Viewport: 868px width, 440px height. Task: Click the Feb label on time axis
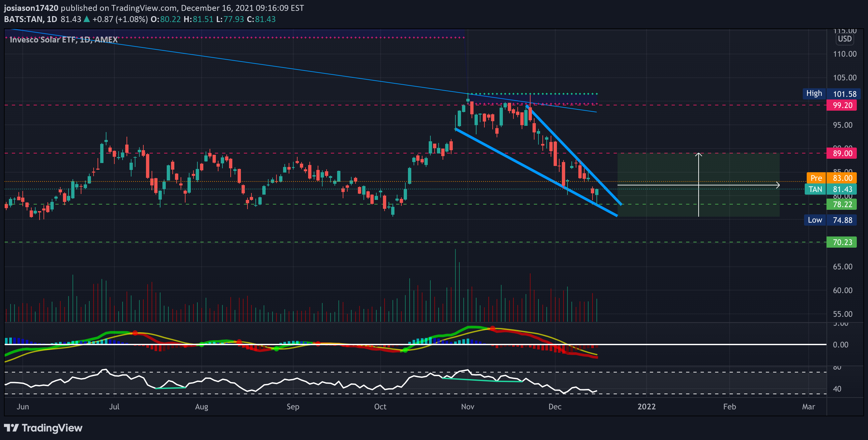point(730,406)
